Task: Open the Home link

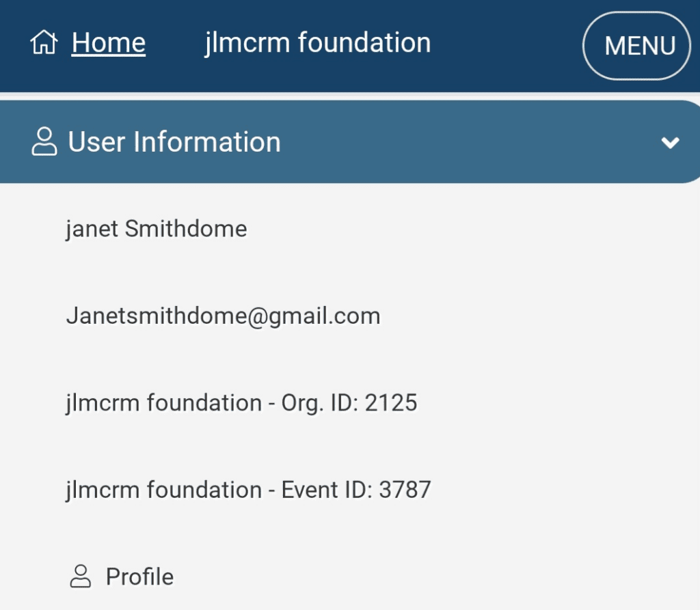Action: 108,43
